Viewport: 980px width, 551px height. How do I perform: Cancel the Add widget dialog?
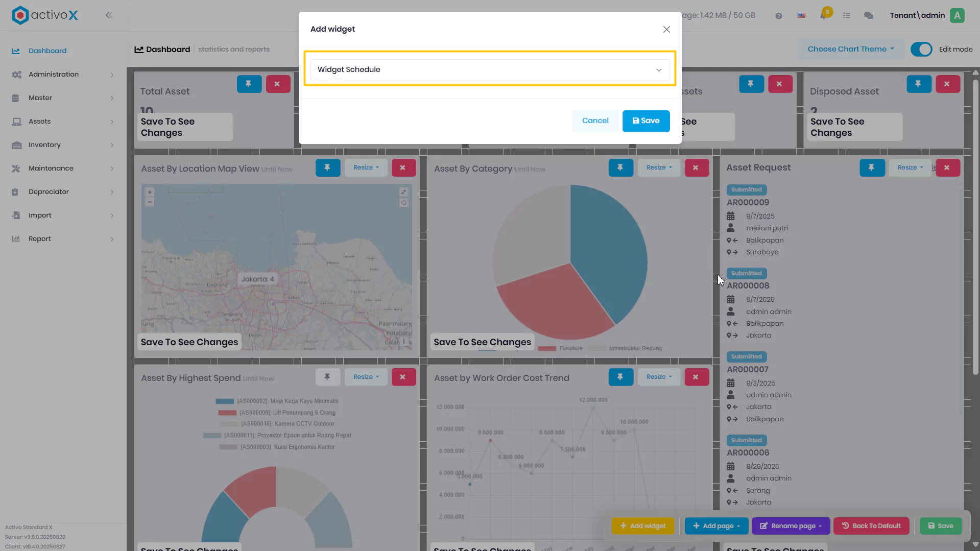click(595, 121)
